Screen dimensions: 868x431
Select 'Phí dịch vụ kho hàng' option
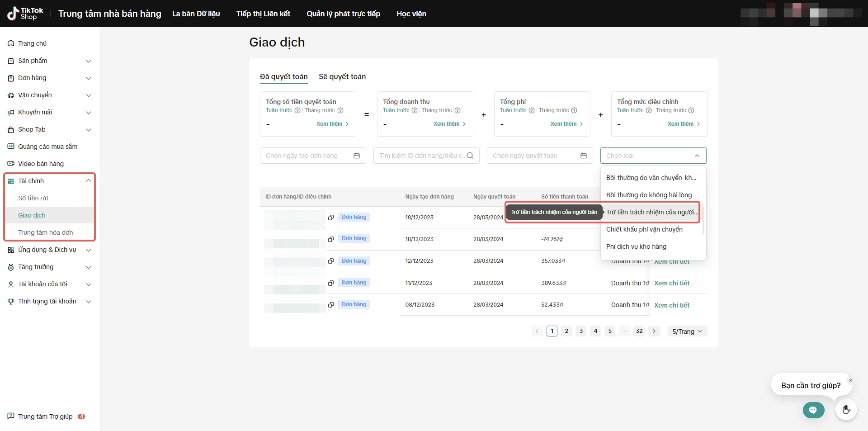[x=636, y=246]
